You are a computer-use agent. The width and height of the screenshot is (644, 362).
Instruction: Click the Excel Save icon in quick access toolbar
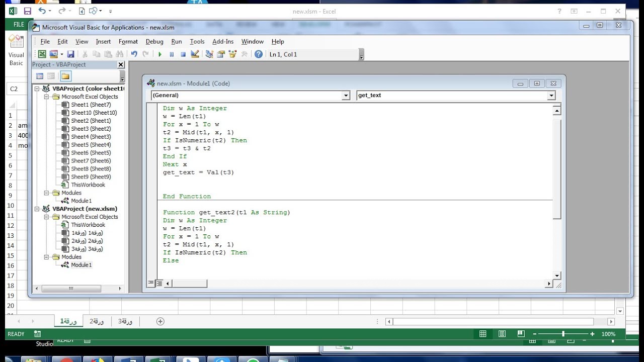[27, 11]
